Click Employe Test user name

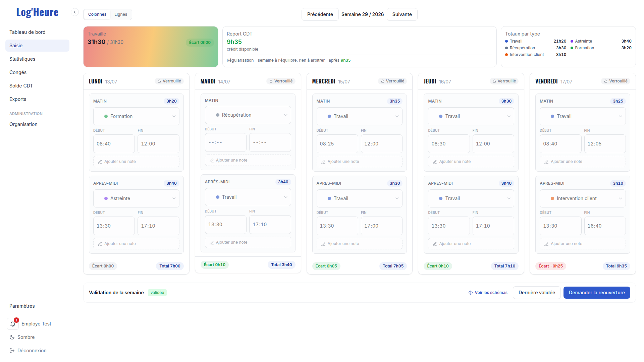[x=36, y=324]
